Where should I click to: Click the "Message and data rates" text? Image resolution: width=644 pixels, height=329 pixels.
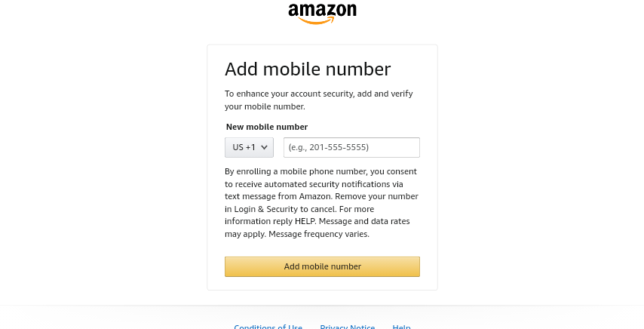(370, 222)
